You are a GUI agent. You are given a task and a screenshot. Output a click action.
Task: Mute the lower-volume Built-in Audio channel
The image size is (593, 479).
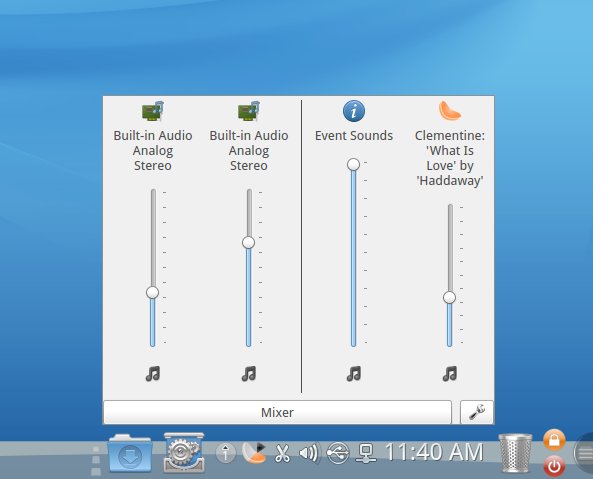[x=153, y=374]
